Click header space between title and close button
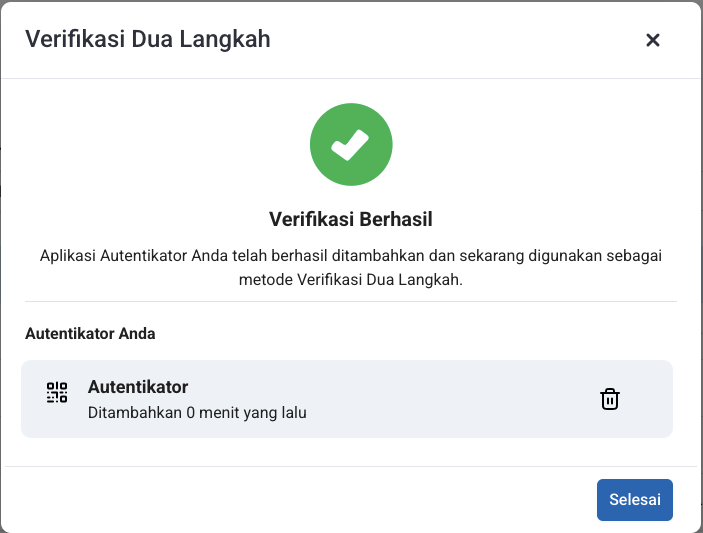703x533 pixels. 450,40
